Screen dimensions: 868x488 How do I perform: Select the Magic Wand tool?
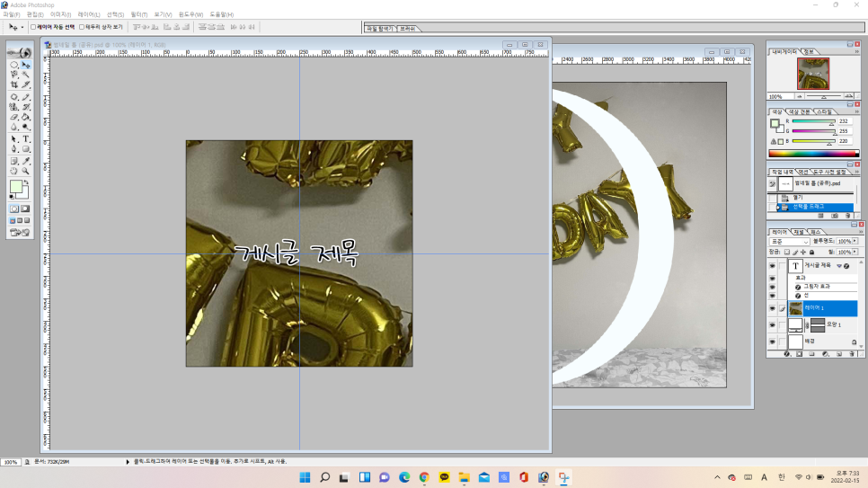[25, 75]
